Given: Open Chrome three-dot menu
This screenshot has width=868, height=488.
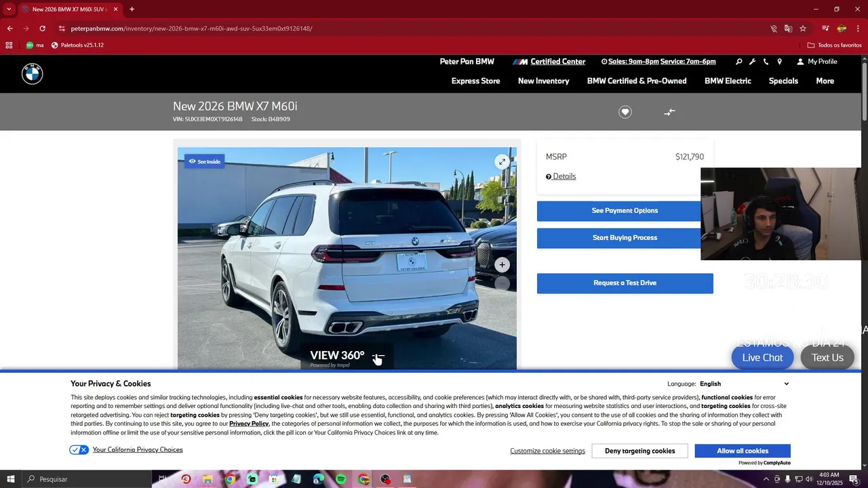Looking at the screenshot, I should [x=858, y=28].
